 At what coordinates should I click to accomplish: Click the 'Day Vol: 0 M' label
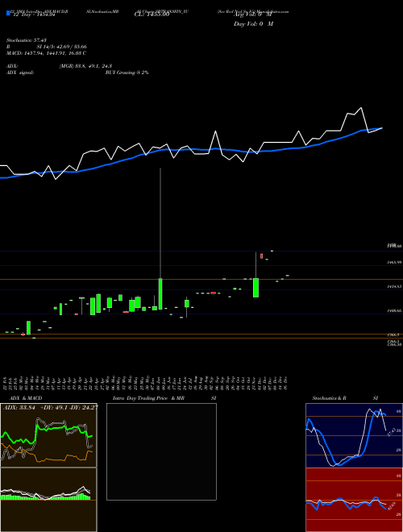pos(253,23)
